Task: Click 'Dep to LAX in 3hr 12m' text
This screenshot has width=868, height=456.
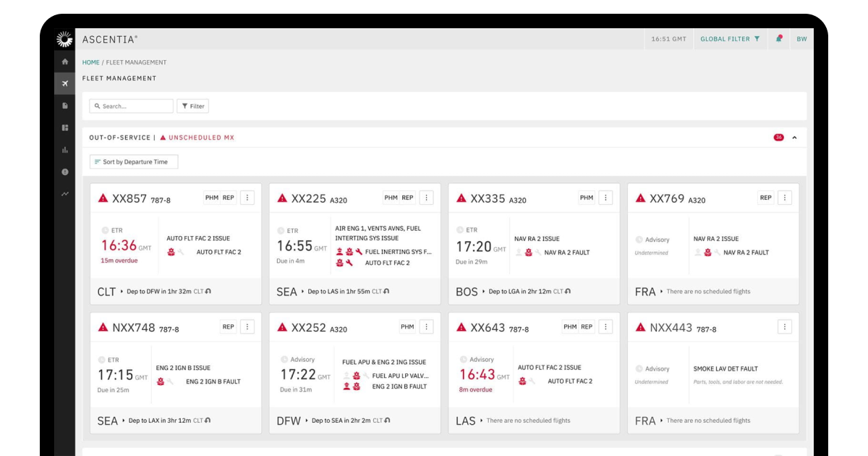Action: [x=160, y=421]
